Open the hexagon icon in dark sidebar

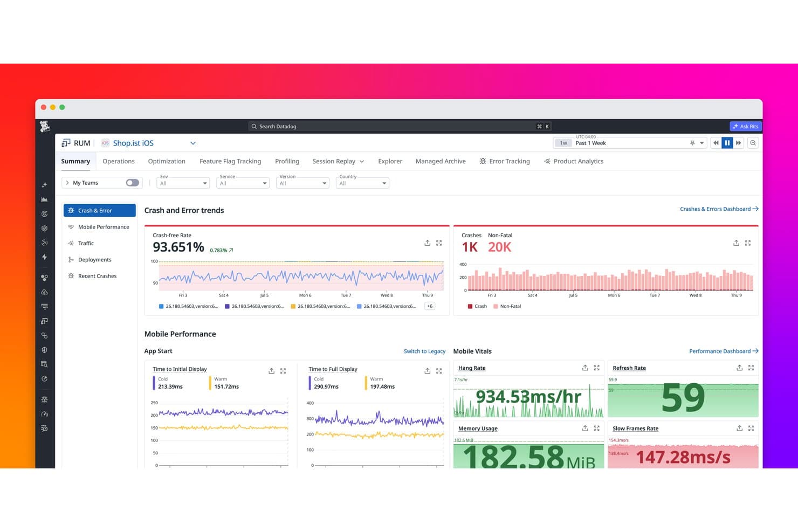45,228
